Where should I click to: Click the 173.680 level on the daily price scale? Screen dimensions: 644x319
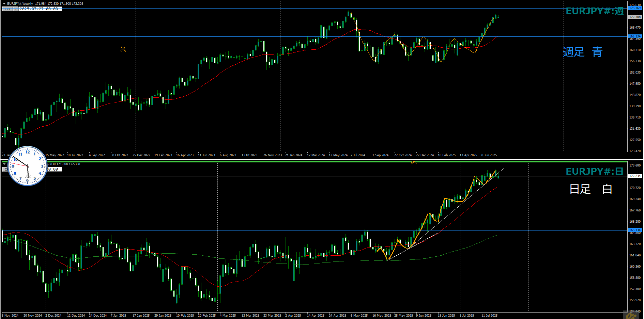point(635,165)
